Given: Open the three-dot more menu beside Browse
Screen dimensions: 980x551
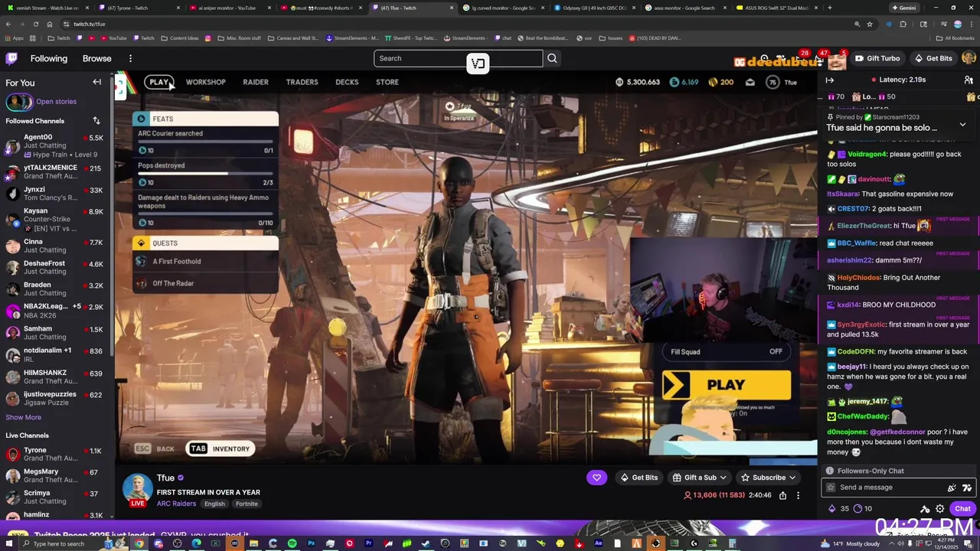Looking at the screenshot, I should coord(130,58).
